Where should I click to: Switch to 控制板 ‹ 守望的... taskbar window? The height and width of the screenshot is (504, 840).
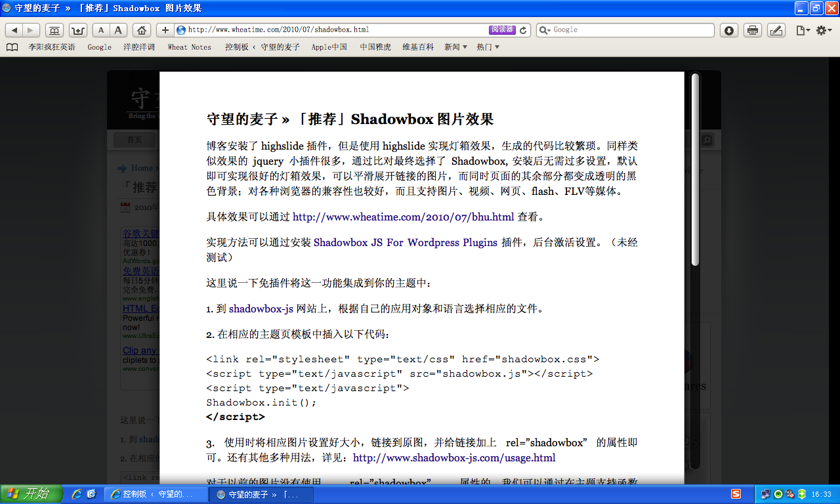point(156,494)
